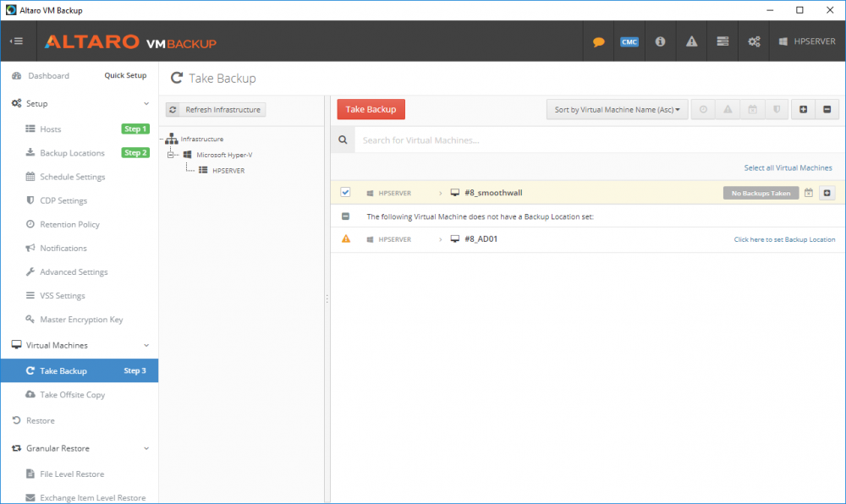This screenshot has height=504, width=846.
Task: Open the Sort by Virtual Machine Name dropdown
Action: coord(617,109)
